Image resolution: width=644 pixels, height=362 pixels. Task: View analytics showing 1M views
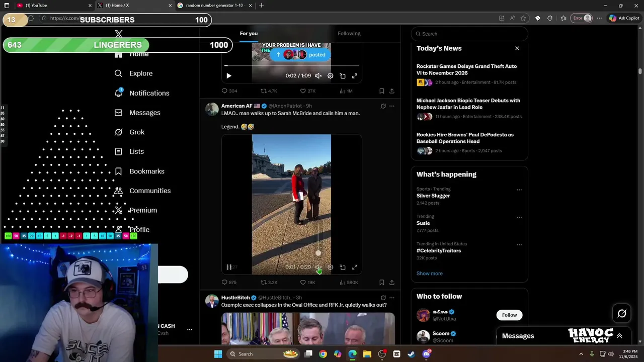pyautogui.click(x=346, y=91)
